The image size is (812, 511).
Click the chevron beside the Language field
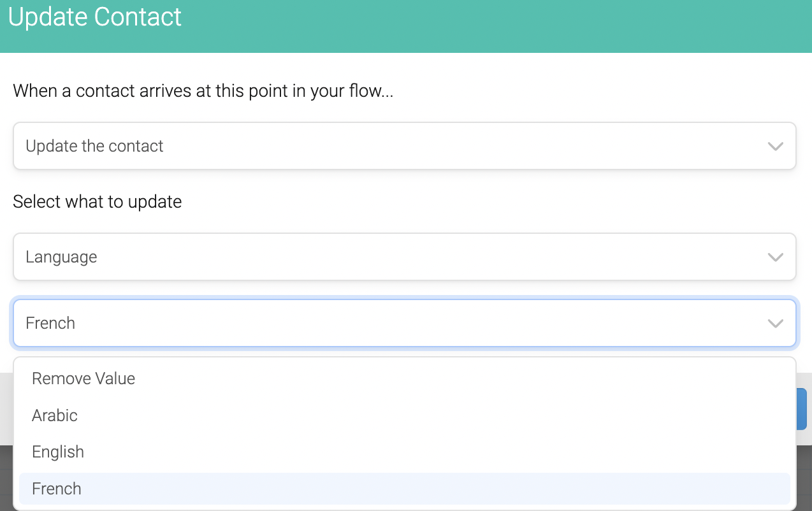tap(775, 257)
